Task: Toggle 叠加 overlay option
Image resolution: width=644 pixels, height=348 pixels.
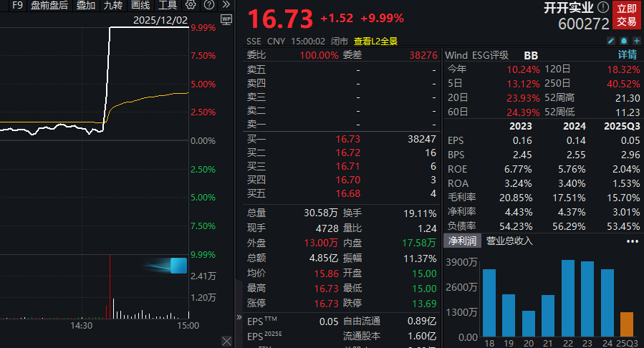Action: pyautogui.click(x=86, y=6)
